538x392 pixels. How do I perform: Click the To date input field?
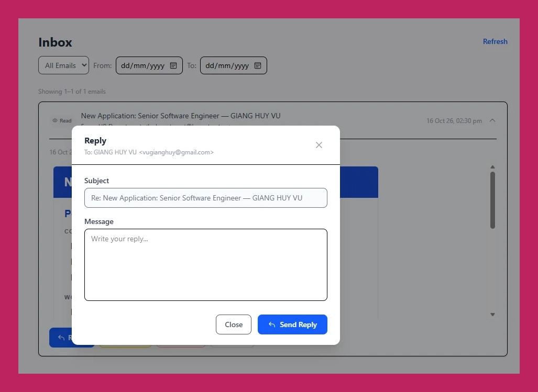[x=234, y=65]
